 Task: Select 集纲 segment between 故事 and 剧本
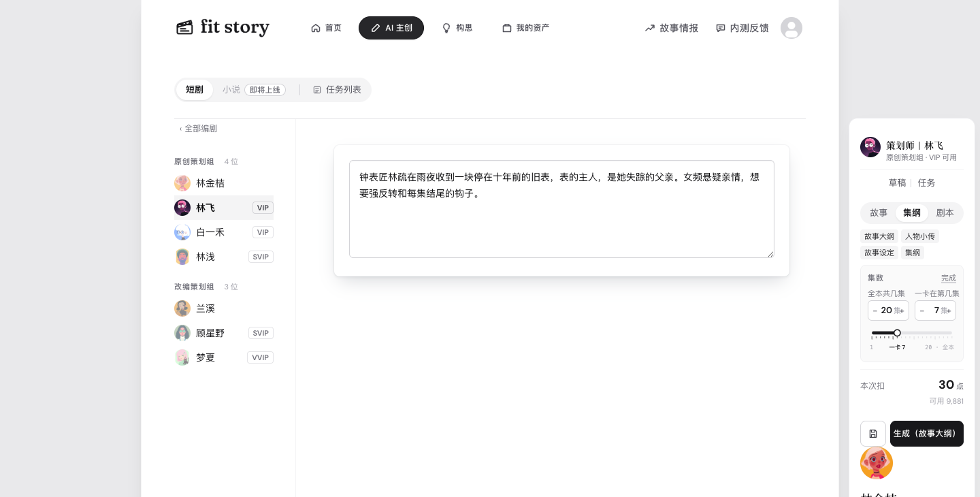[x=912, y=213]
